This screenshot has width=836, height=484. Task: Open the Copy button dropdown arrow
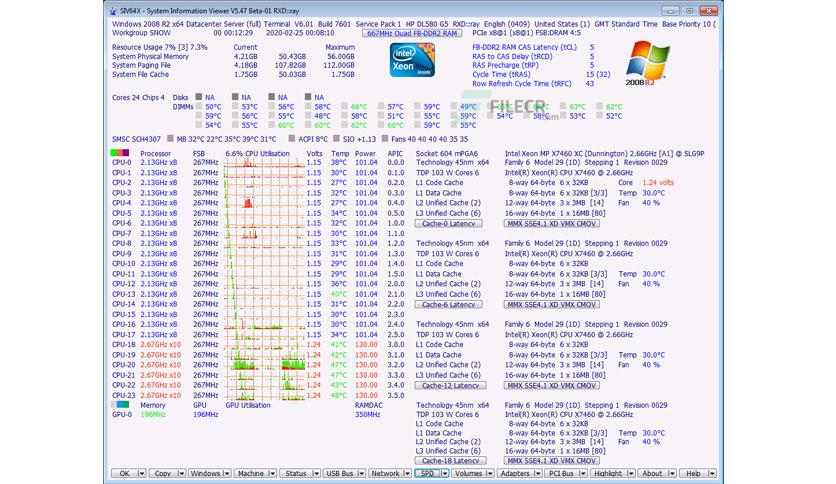181,473
